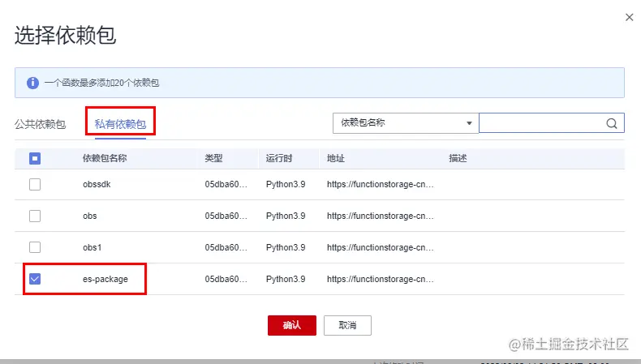Viewport: 641px width, 364px height.
Task: Check the obs row checkbox
Action: click(x=35, y=216)
